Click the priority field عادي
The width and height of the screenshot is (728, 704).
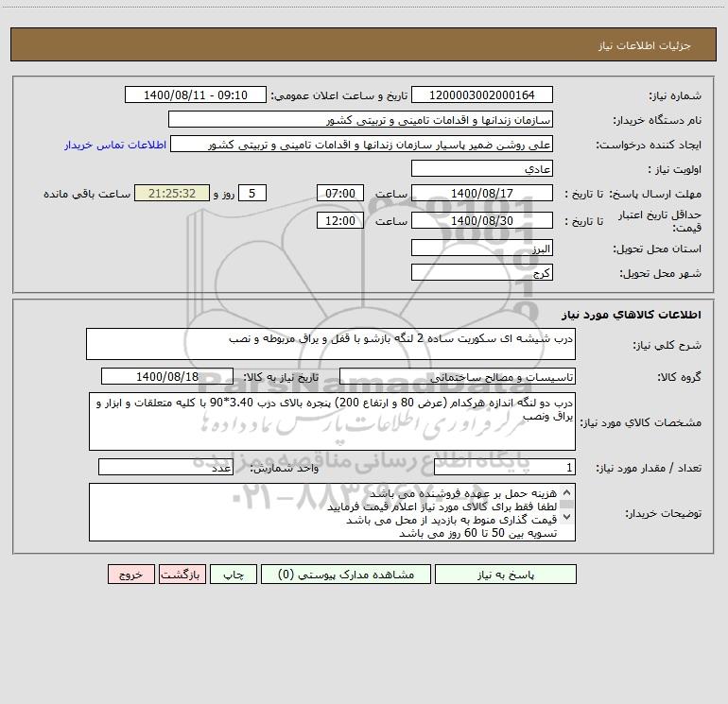pos(482,168)
